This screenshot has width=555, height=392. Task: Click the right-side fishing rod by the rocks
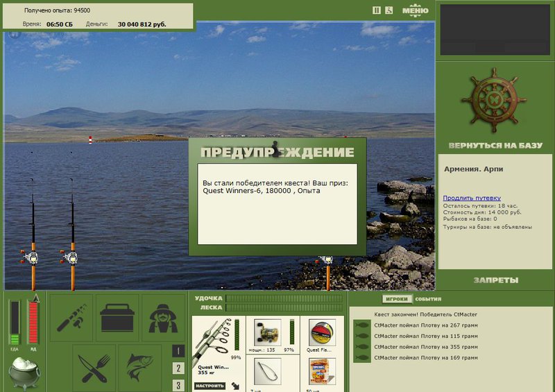point(327,272)
